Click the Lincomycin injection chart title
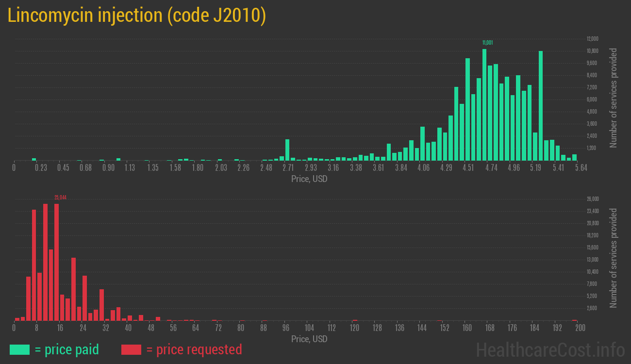Image resolution: width=631 pixels, height=364 pixels. coord(137,16)
